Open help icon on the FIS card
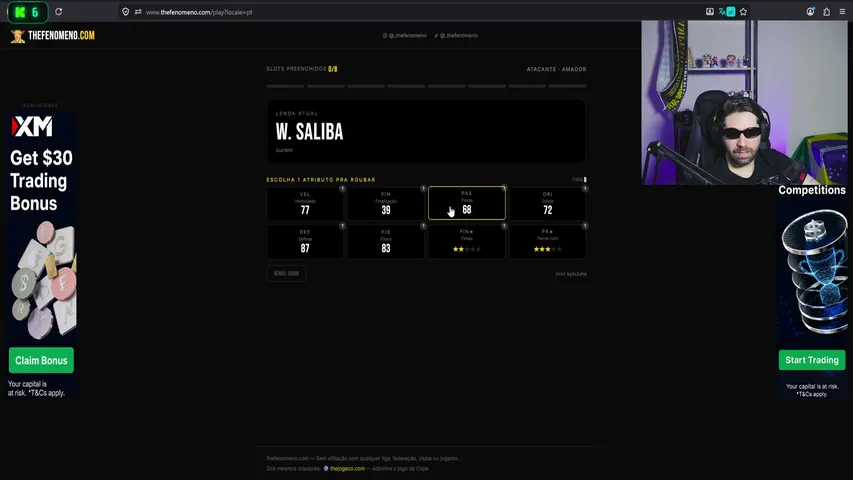The image size is (853, 480). pyautogui.click(x=423, y=226)
